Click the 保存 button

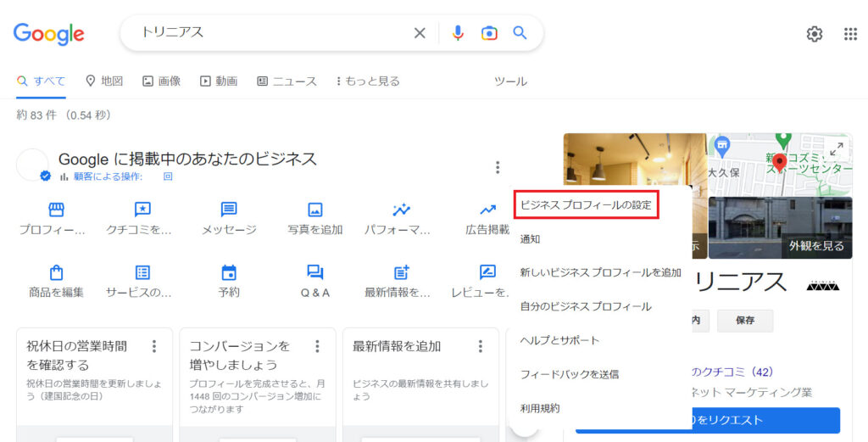[745, 321]
